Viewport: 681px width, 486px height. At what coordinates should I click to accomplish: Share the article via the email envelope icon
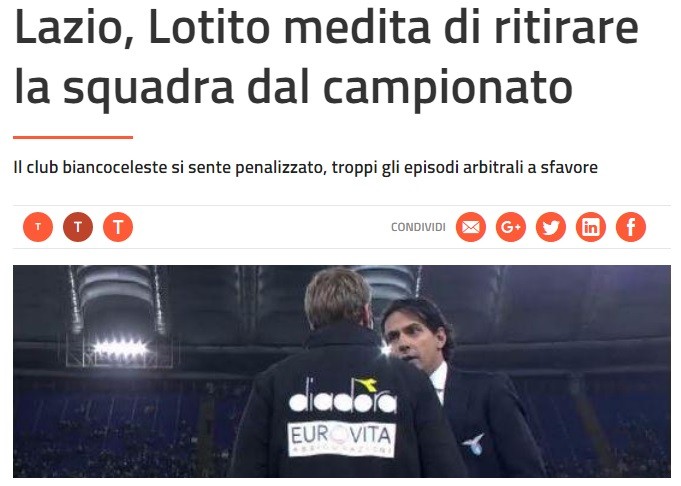(x=471, y=227)
